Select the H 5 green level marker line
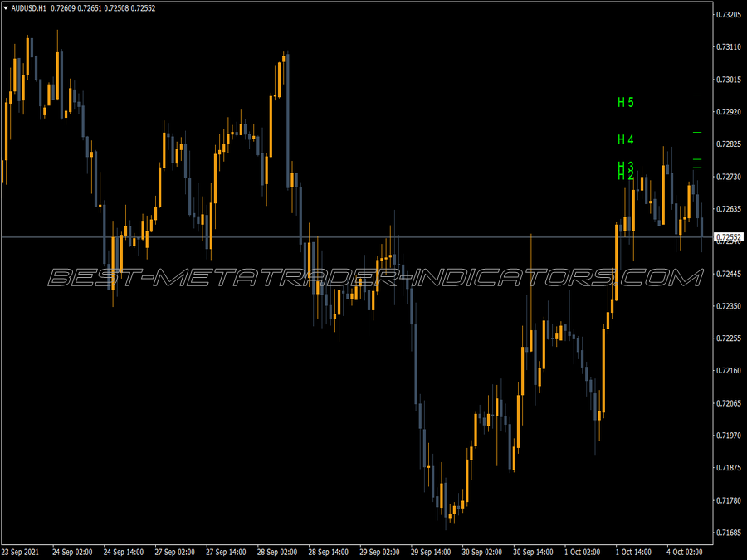Viewport: 747px width, 560px height. tap(697, 95)
